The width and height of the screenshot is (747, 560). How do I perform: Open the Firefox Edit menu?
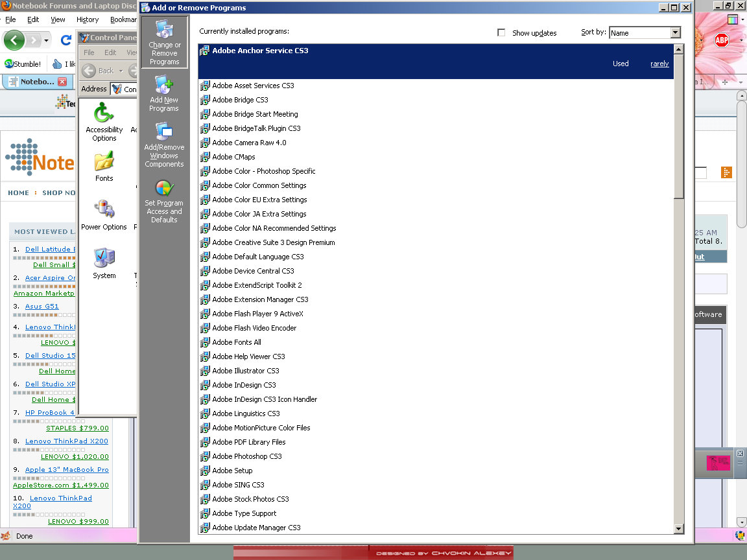[33, 19]
